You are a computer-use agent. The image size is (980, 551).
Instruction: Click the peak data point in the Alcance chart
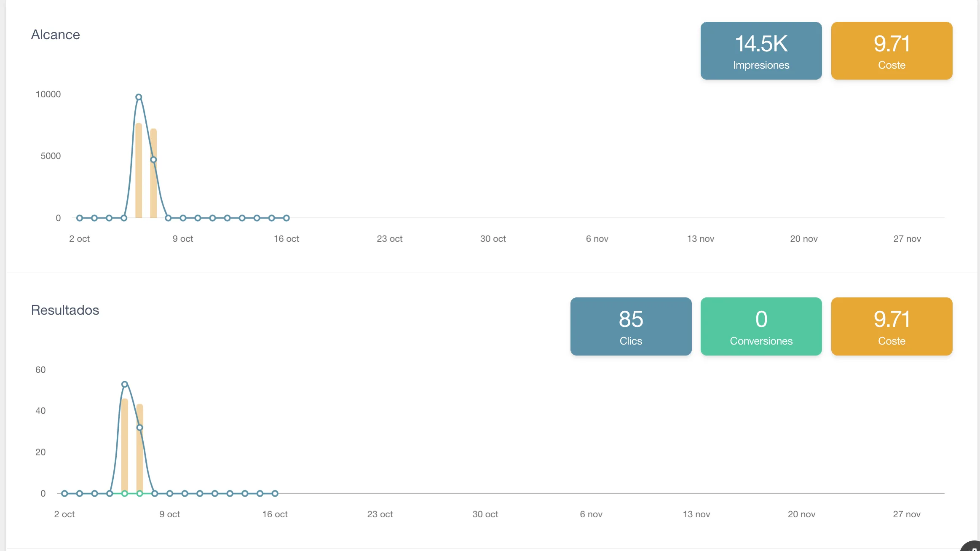139,97
